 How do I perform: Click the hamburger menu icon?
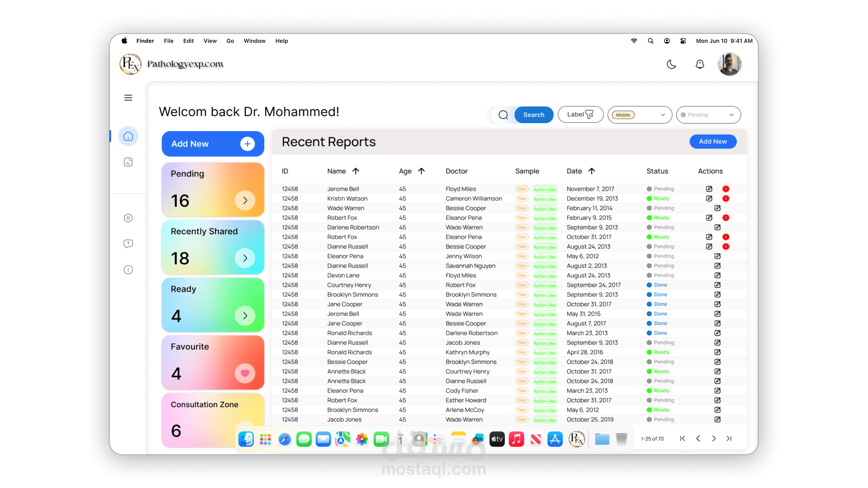(x=128, y=98)
